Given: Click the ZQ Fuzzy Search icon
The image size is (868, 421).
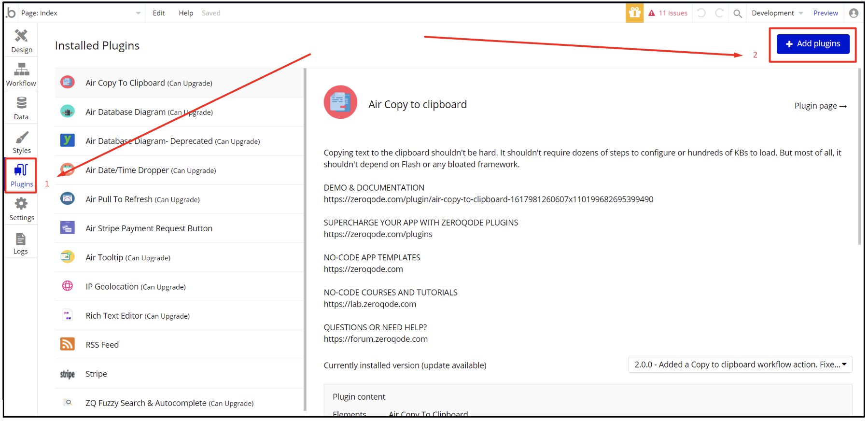Looking at the screenshot, I should tap(68, 402).
